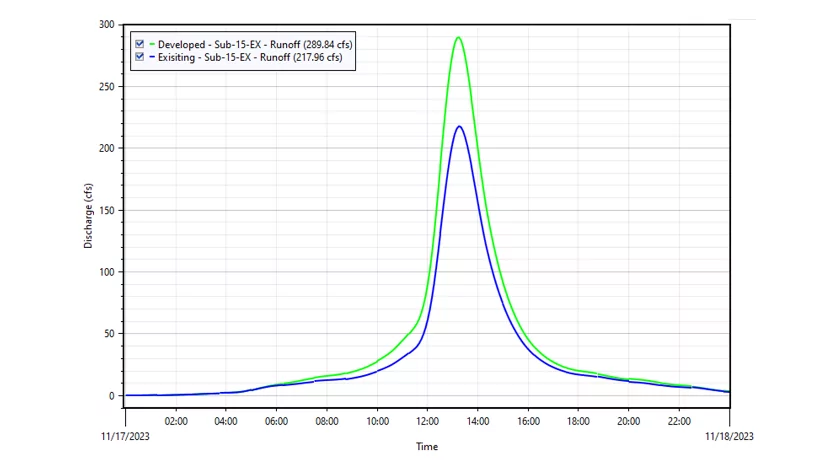
Task: Click the 18:00 time axis tick label
Action: pos(578,422)
